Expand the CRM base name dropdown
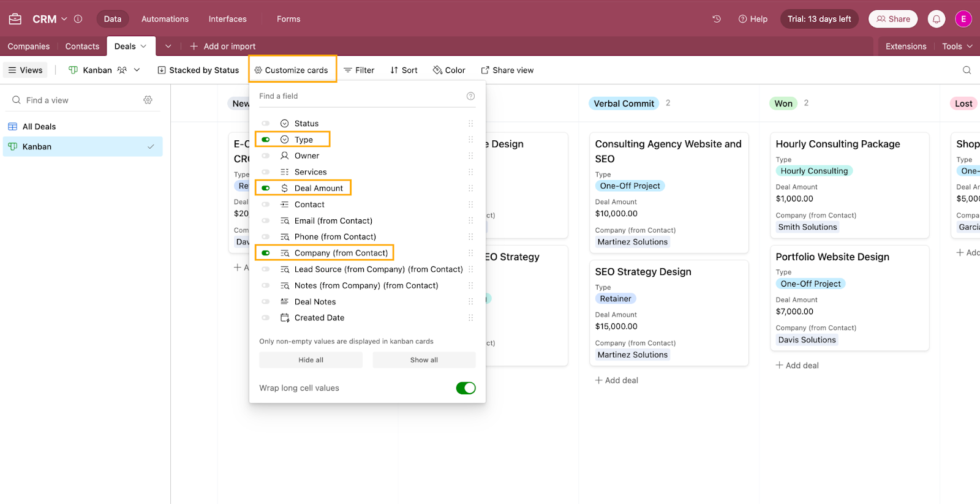Image resolution: width=980 pixels, height=504 pixels. click(x=64, y=19)
